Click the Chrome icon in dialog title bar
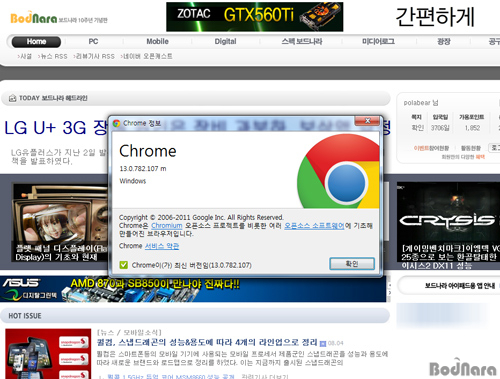Image resolution: width=500 pixels, height=379 pixels. (x=116, y=123)
